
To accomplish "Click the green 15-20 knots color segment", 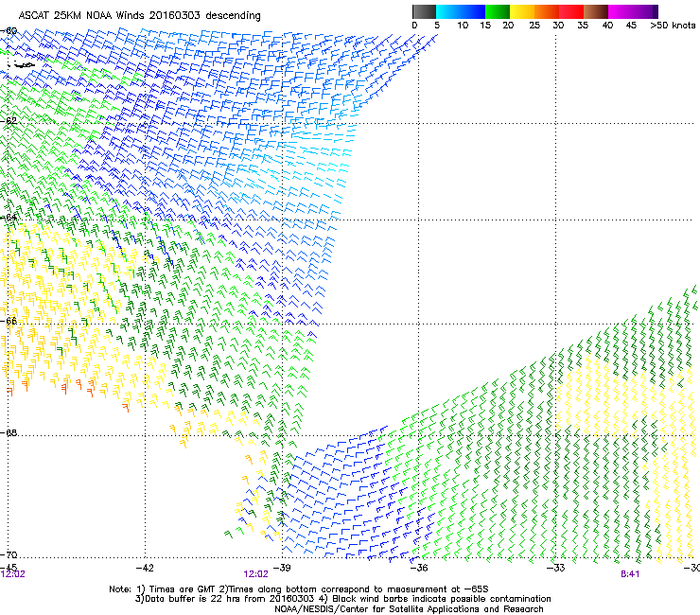I will tap(498, 11).
